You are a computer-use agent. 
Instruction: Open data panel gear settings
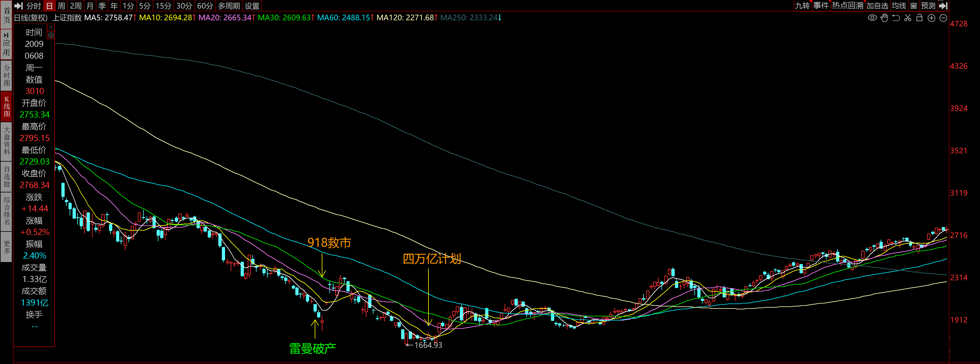click(51, 35)
